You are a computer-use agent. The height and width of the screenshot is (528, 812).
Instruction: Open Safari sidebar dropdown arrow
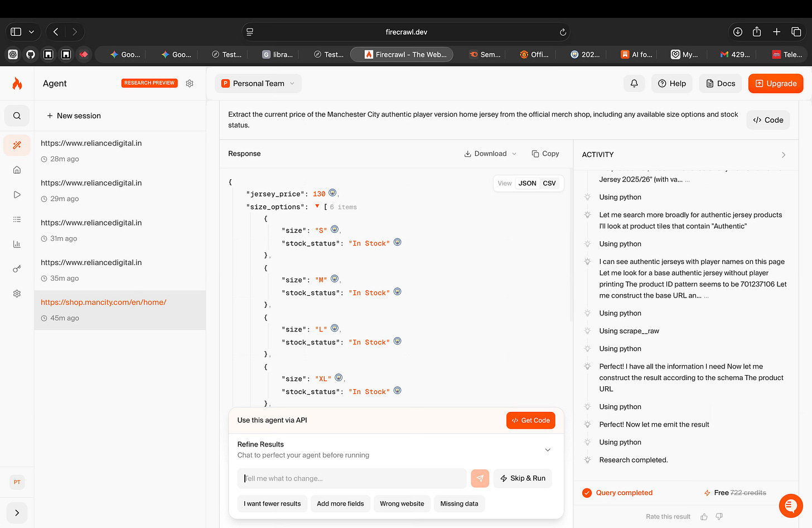click(32, 32)
